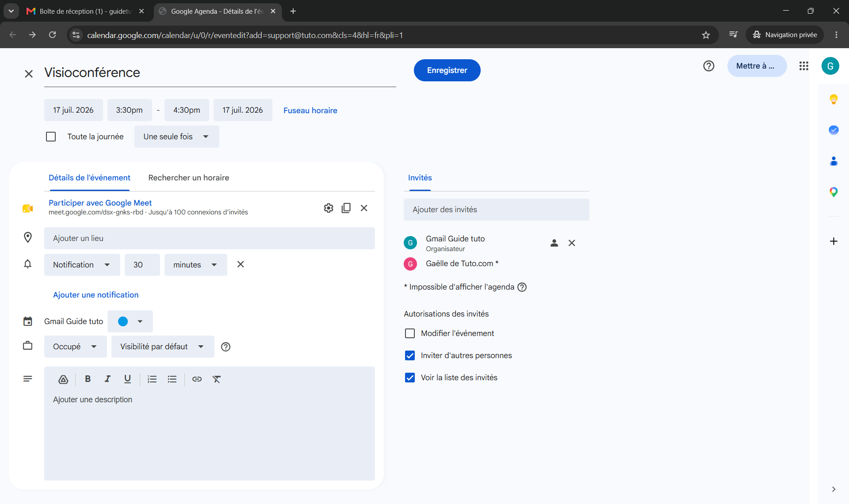Toggle bold formatting in description
The width and height of the screenshot is (849, 504).
[x=88, y=379]
